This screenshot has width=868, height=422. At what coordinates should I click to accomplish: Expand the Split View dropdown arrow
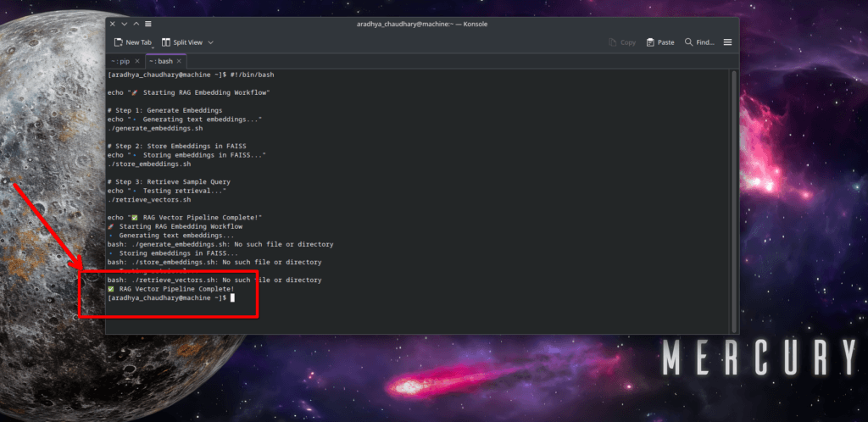(x=210, y=42)
